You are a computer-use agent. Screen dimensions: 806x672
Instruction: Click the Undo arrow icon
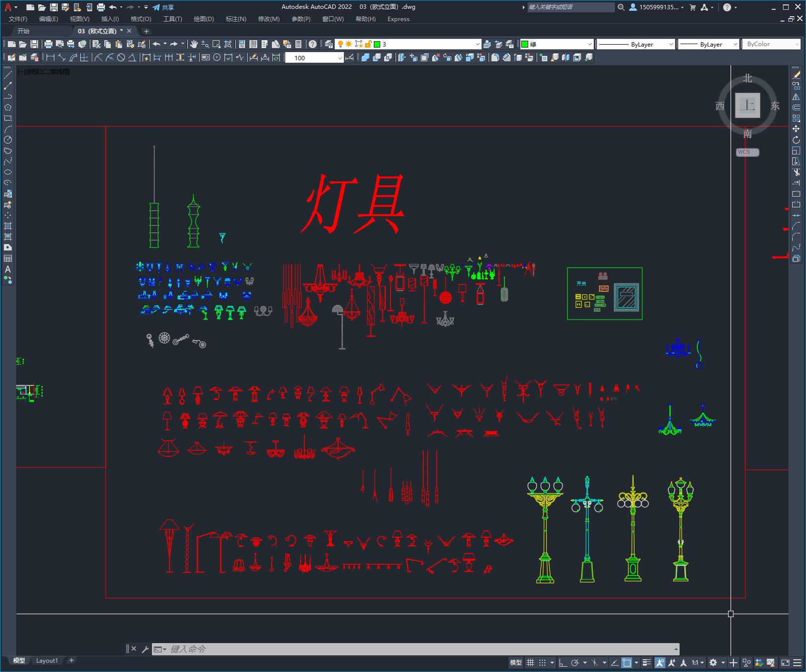[157, 44]
